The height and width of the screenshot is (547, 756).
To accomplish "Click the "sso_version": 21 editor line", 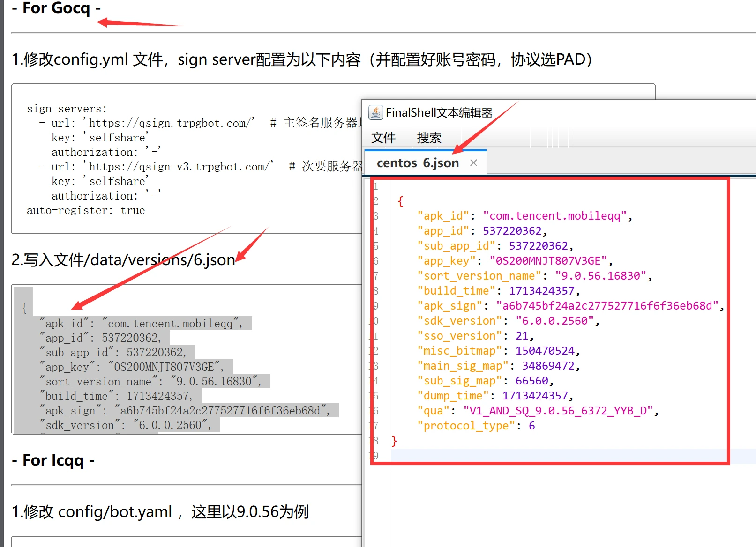I will click(x=476, y=336).
